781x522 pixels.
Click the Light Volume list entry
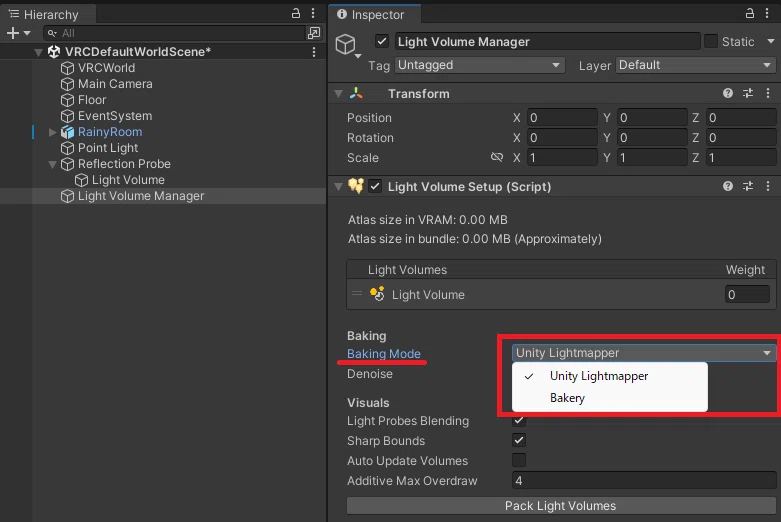[x=561, y=294]
